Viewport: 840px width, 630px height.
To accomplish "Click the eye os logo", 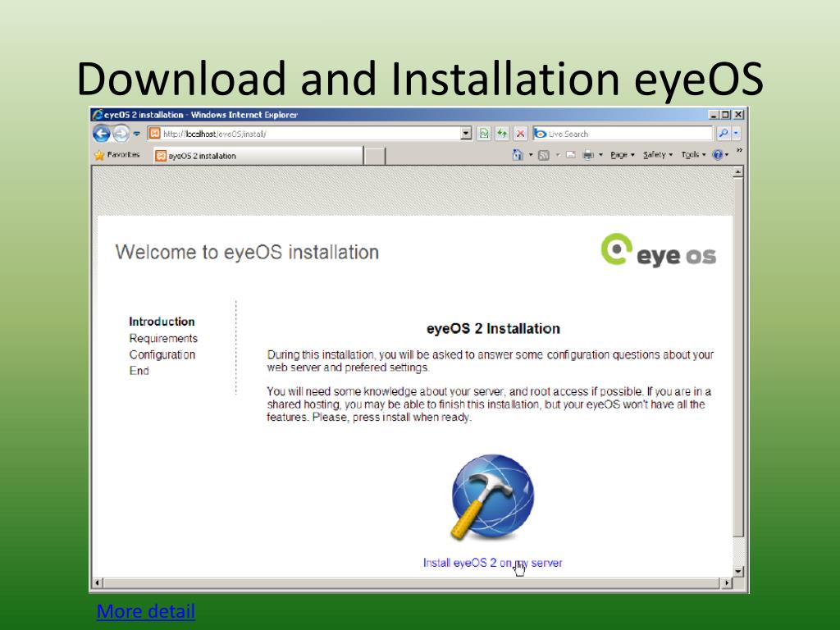I will [x=659, y=250].
